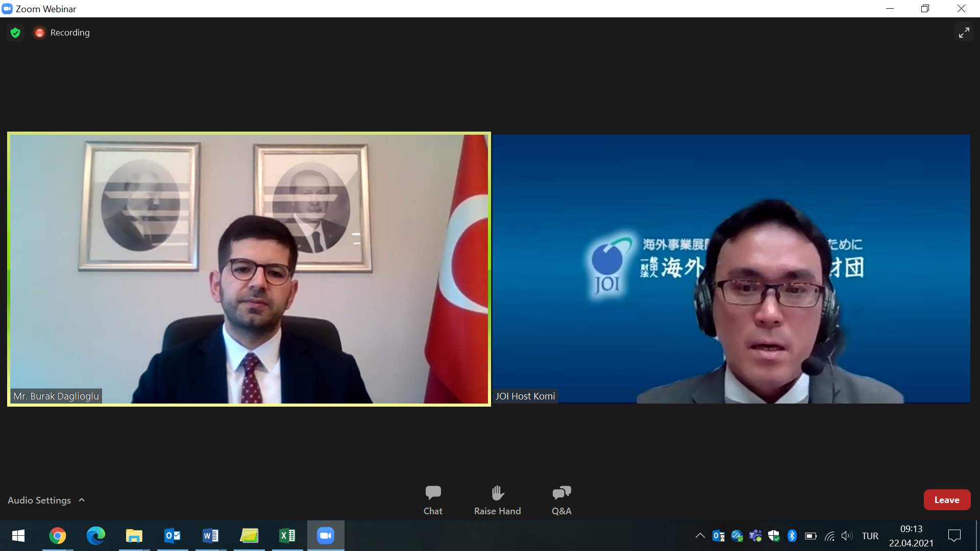
Task: Check the battery status icon
Action: [x=811, y=536]
